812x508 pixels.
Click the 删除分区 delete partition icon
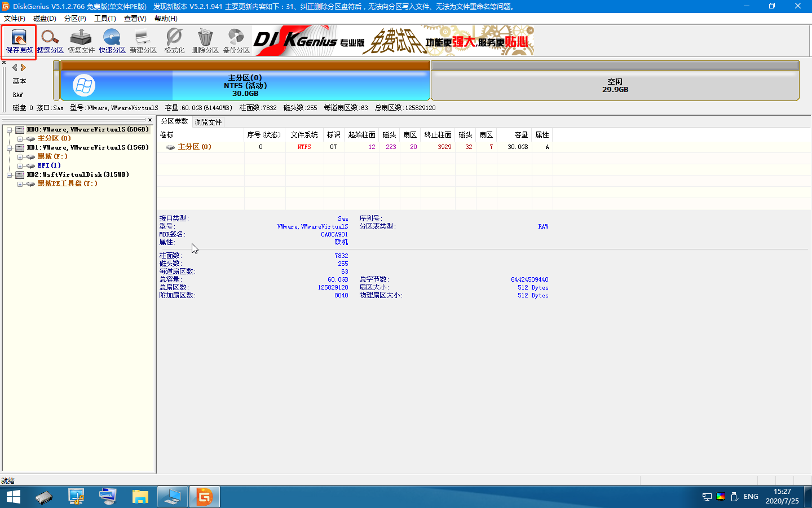(x=205, y=41)
